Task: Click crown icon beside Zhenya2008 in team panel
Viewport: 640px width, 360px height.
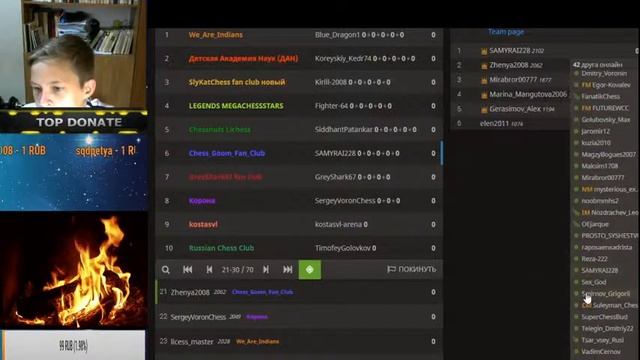Action: click(484, 66)
